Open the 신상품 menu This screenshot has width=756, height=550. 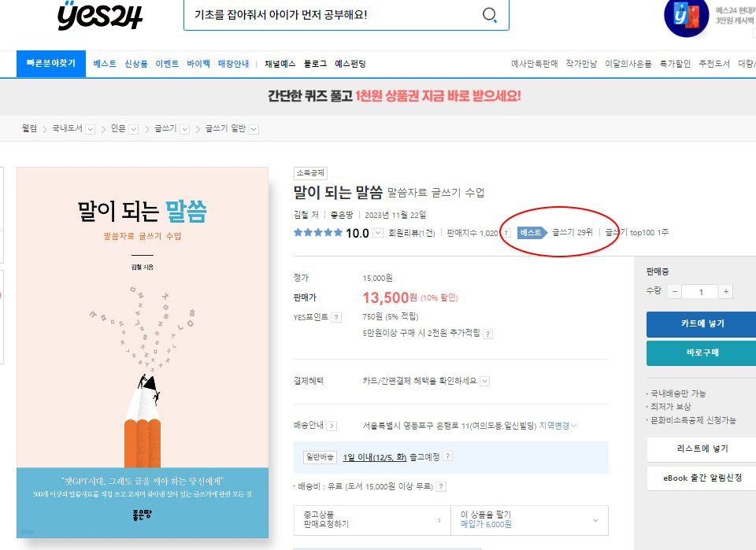click(136, 64)
